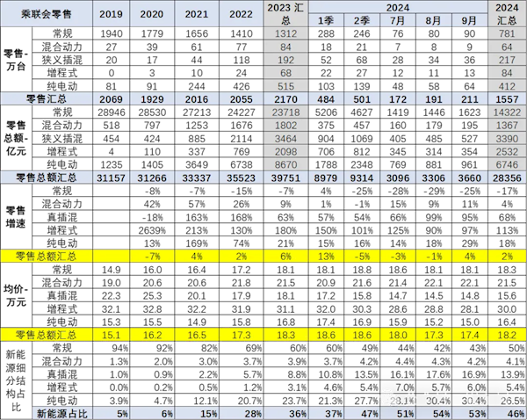Select the cell with value 2069
The image size is (527, 420).
pyautogui.click(x=111, y=98)
